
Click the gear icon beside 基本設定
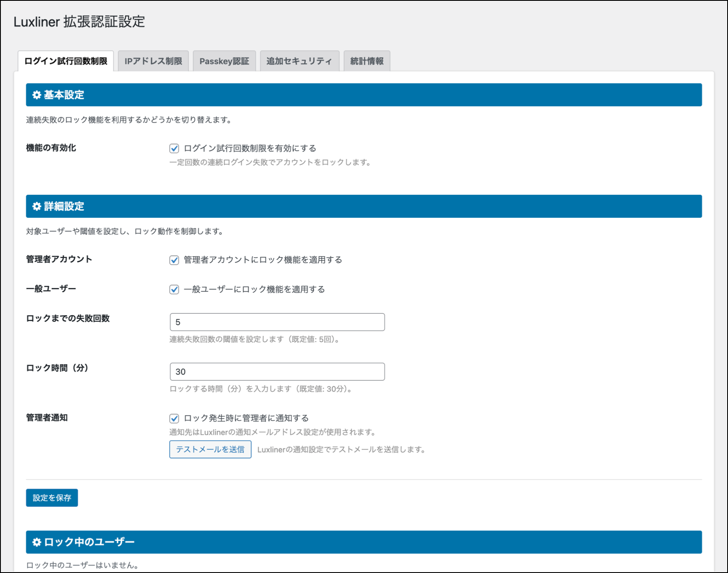(x=37, y=95)
